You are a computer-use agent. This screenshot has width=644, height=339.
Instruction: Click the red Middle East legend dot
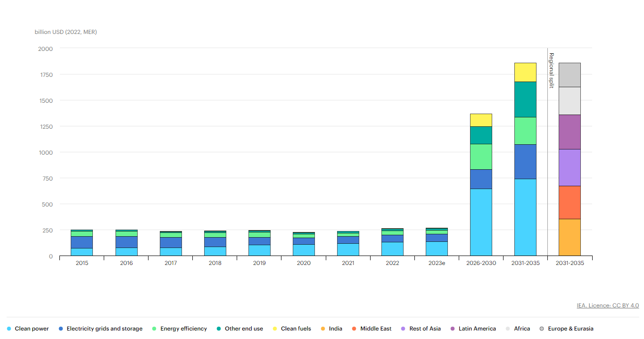pyautogui.click(x=354, y=329)
